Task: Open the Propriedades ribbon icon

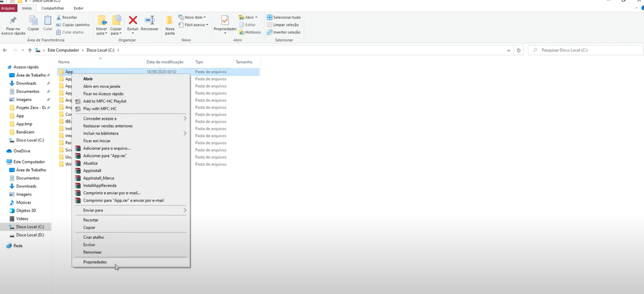Action: coord(225,21)
